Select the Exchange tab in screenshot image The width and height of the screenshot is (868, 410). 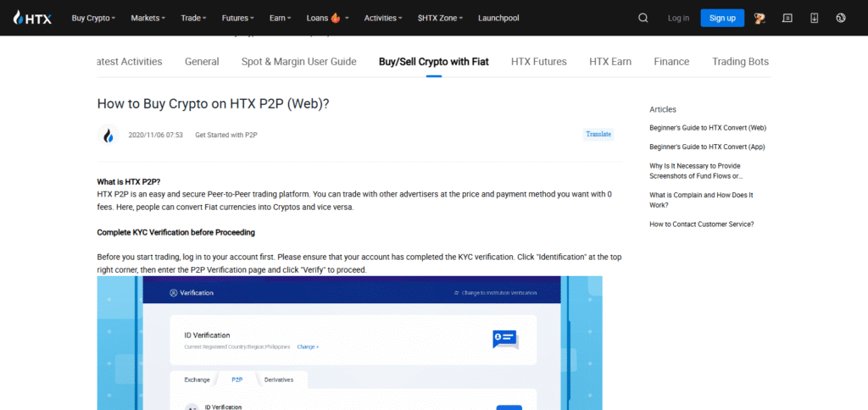pyautogui.click(x=197, y=380)
